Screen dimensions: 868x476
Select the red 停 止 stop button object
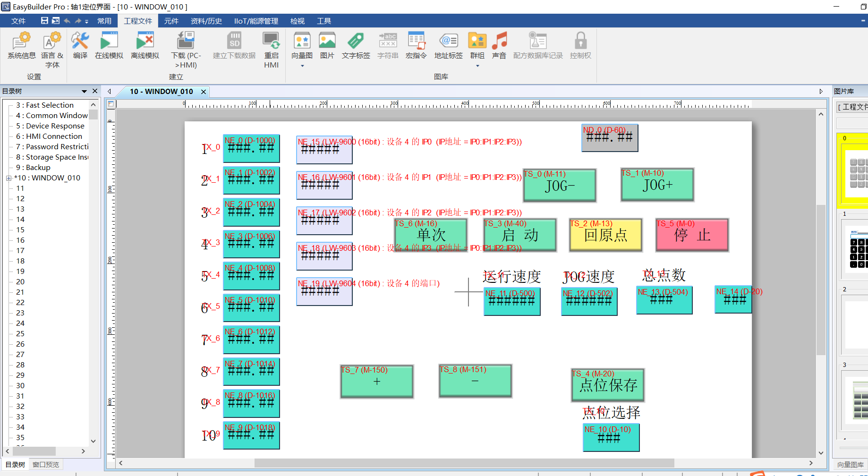(692, 235)
